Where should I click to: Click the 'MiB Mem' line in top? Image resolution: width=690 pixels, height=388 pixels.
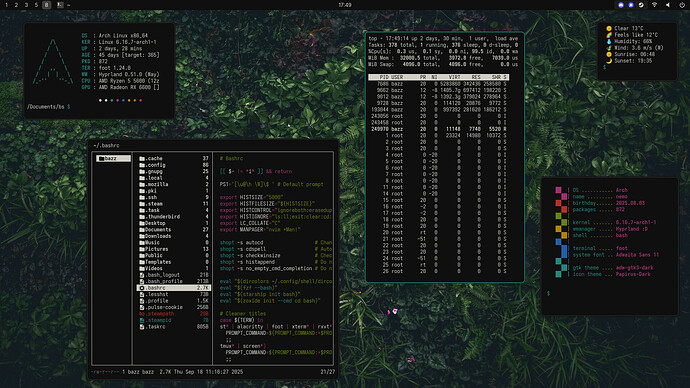click(443, 58)
